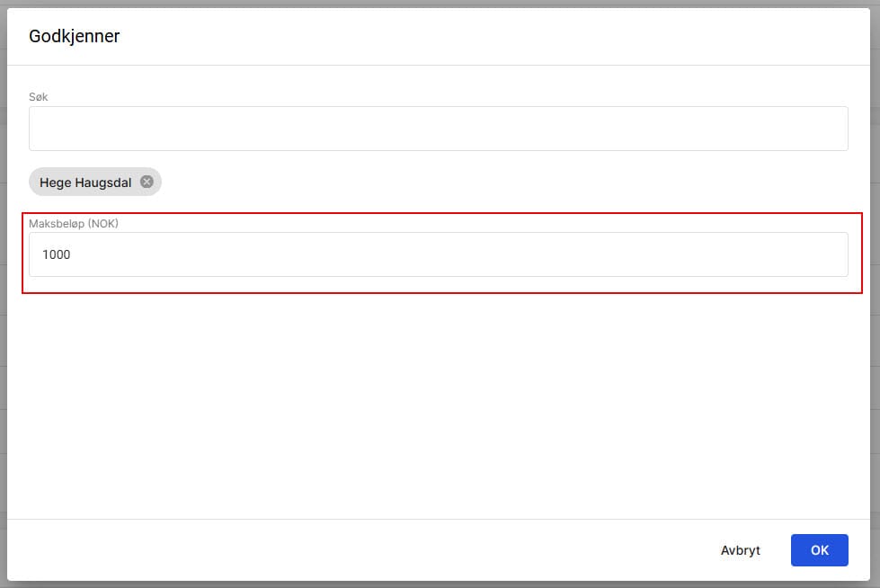Remove the Hege Haugsdal chip
Screen dimensions: 880x588
[x=147, y=182]
